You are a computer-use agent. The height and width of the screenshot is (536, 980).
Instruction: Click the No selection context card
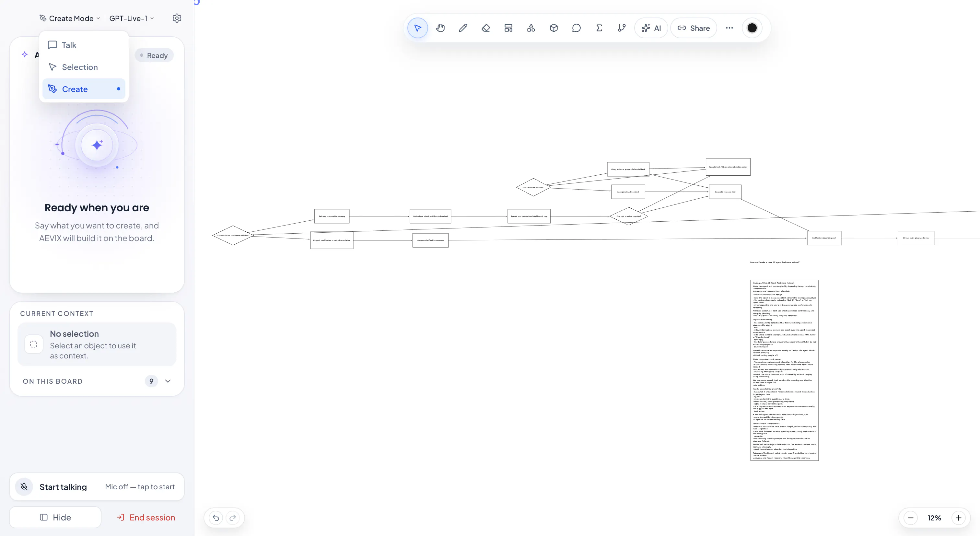coord(97,344)
